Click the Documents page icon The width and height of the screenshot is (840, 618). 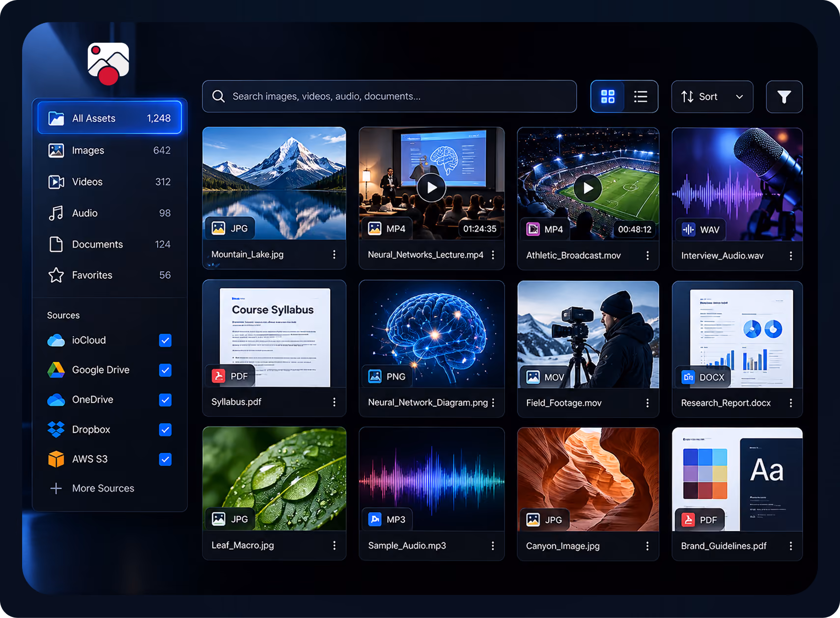coord(56,244)
